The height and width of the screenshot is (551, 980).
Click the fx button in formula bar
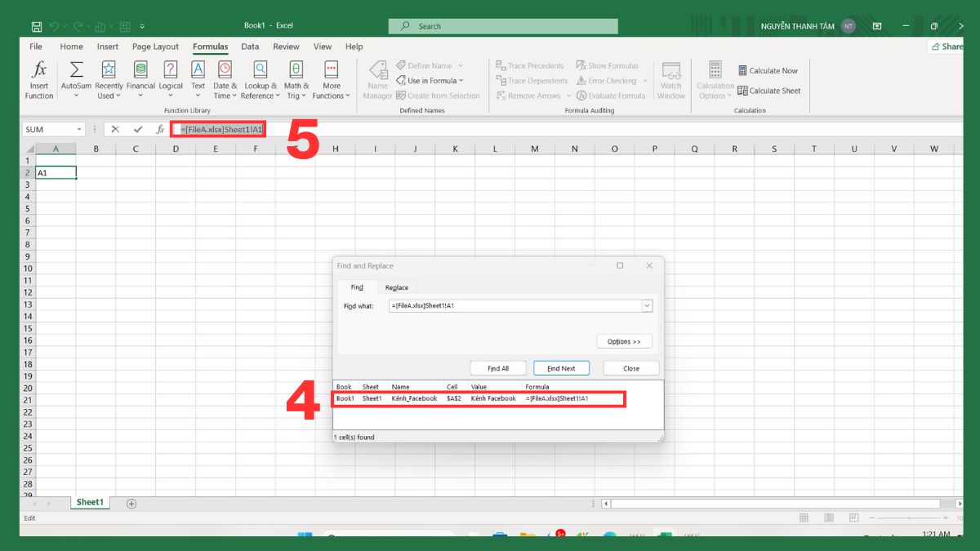pos(160,129)
